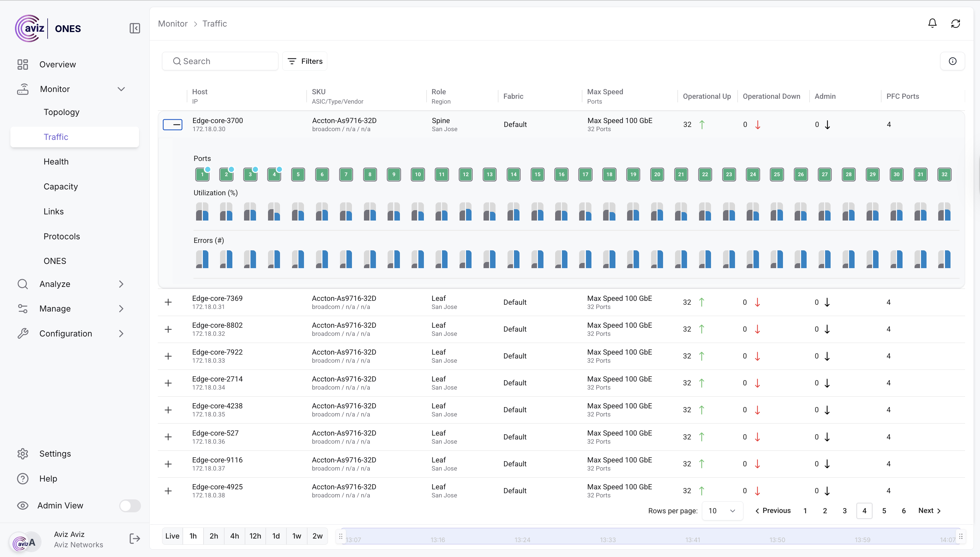Go to the Capacity monitor page

[x=61, y=186]
